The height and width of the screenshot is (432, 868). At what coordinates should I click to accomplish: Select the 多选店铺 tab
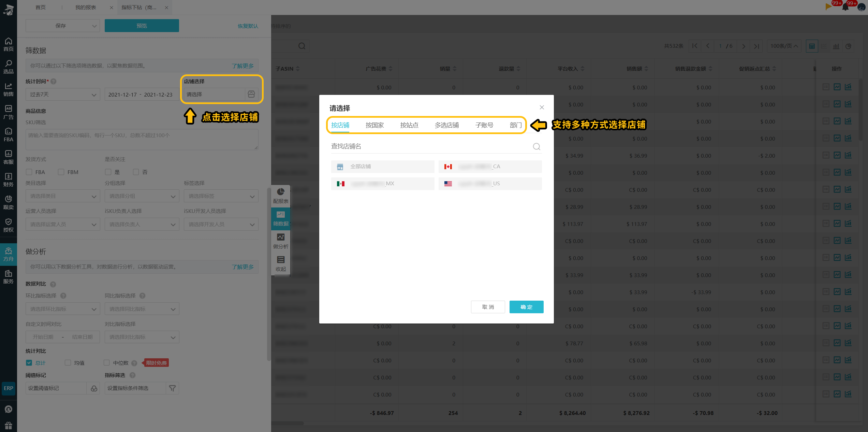(x=446, y=125)
